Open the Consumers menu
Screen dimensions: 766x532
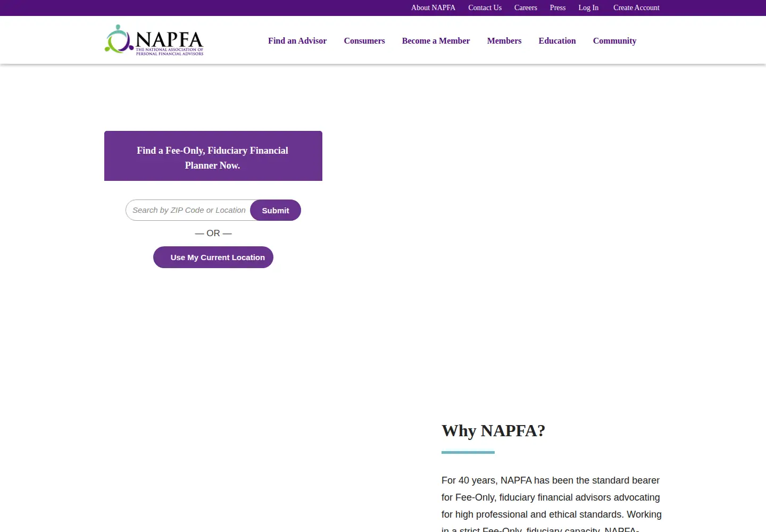364,41
